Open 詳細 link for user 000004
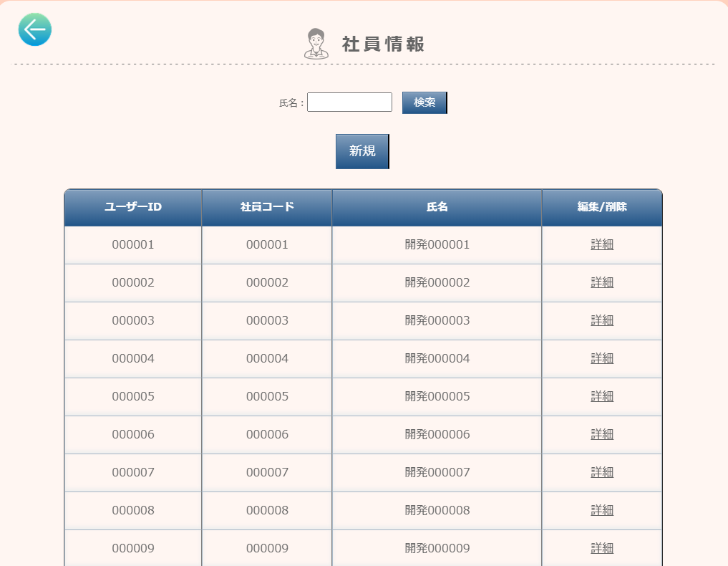The width and height of the screenshot is (728, 566). coord(602,358)
